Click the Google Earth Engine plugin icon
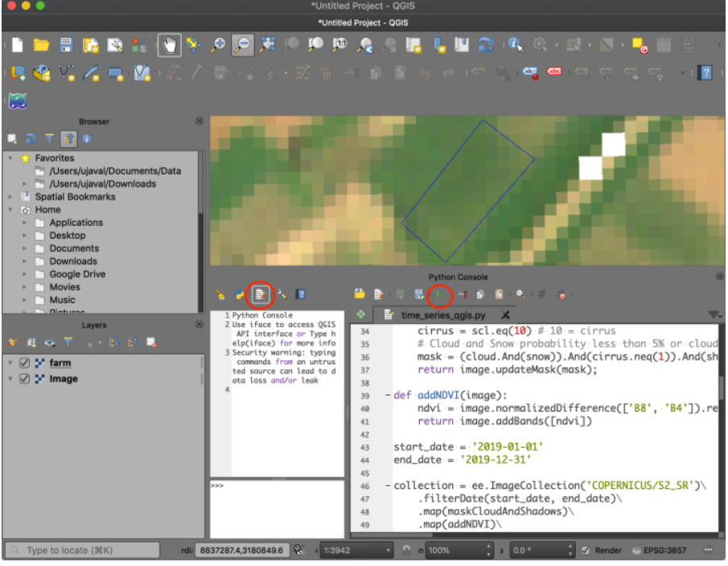The image size is (728, 566). tap(18, 100)
